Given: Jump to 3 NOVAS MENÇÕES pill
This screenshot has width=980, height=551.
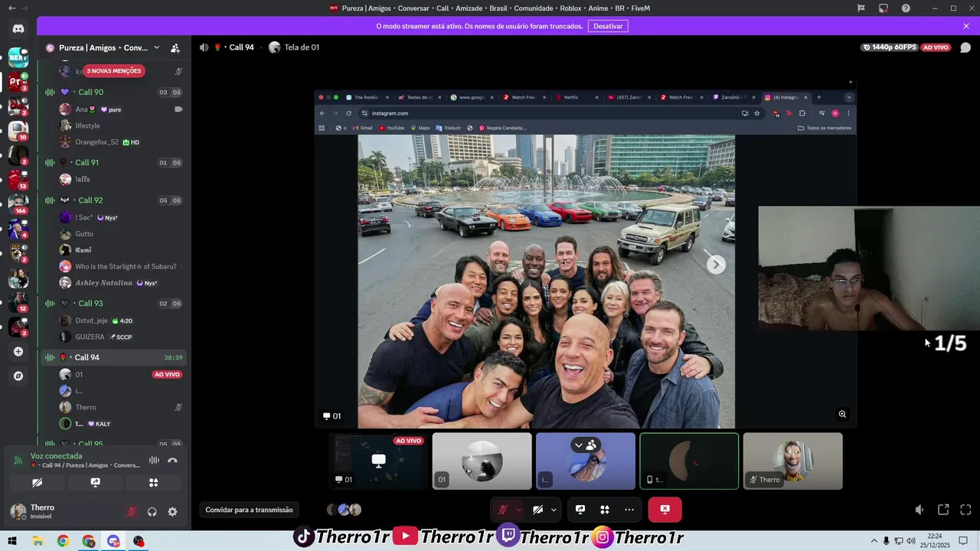Looking at the screenshot, I should [113, 71].
